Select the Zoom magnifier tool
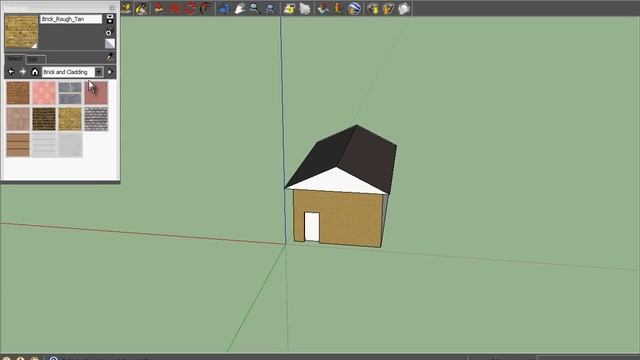Viewport: 640px width, 360px height. pyautogui.click(x=255, y=8)
